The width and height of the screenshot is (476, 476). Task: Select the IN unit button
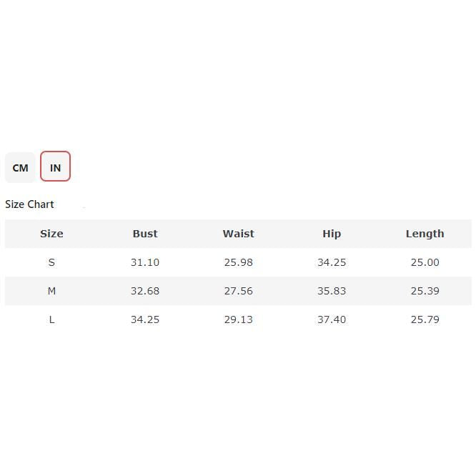tap(55, 168)
